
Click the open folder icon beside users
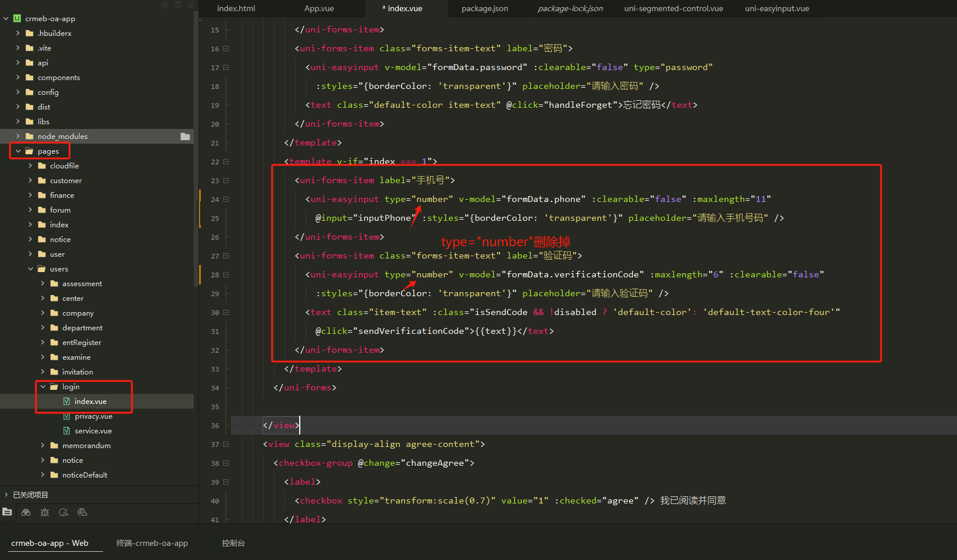pos(42,269)
